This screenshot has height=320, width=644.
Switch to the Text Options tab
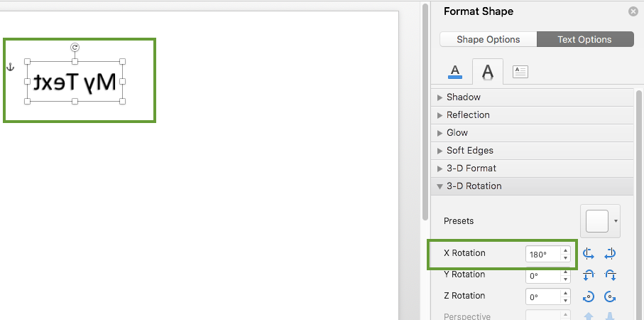(585, 40)
